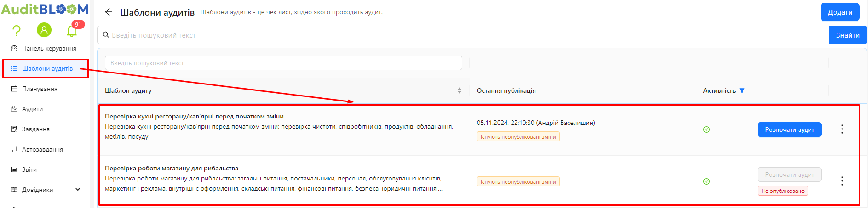
Task: Click title Перевірка кухні ресторану/кав'ярні перед початком зміни
Action: [x=194, y=116]
